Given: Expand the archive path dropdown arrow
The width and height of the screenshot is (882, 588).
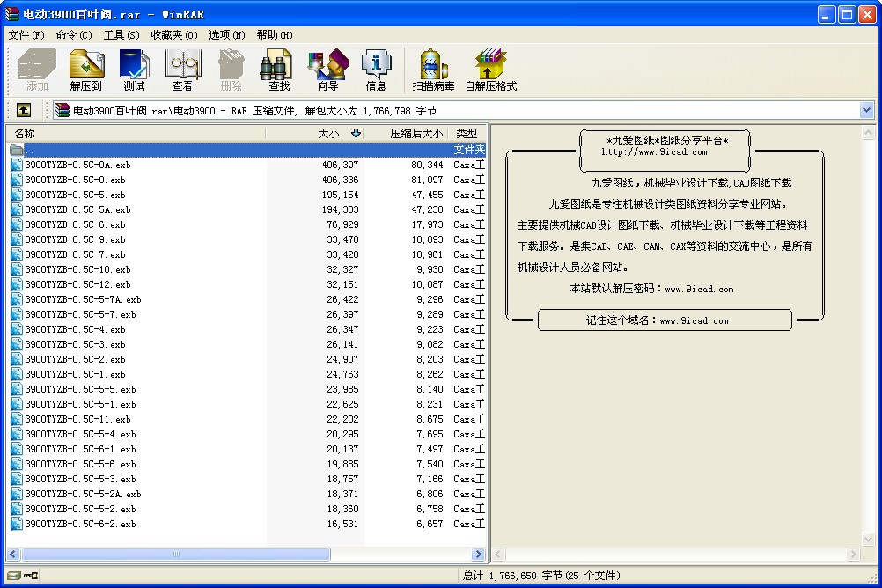Looking at the screenshot, I should click(x=866, y=110).
